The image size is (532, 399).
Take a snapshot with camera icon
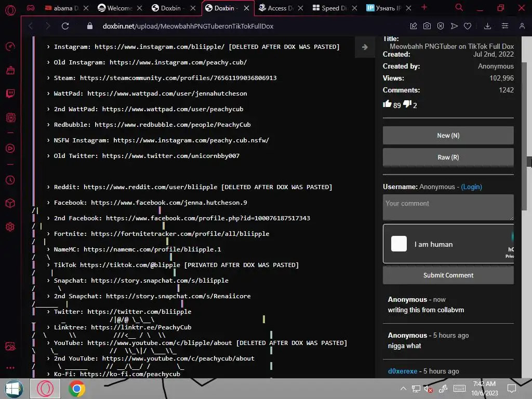[x=427, y=26]
